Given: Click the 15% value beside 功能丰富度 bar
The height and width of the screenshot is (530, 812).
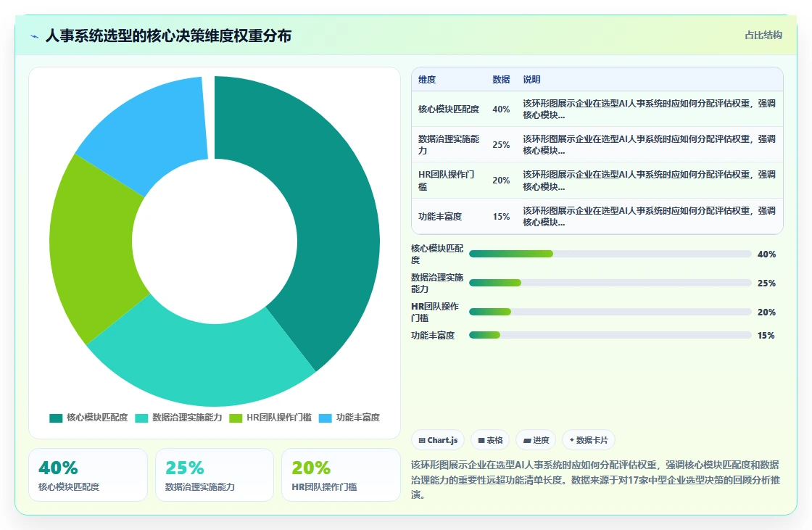Looking at the screenshot, I should tap(766, 336).
